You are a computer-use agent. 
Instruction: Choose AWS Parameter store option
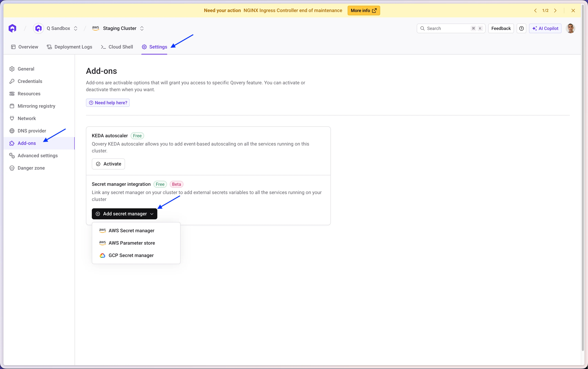(x=136, y=243)
